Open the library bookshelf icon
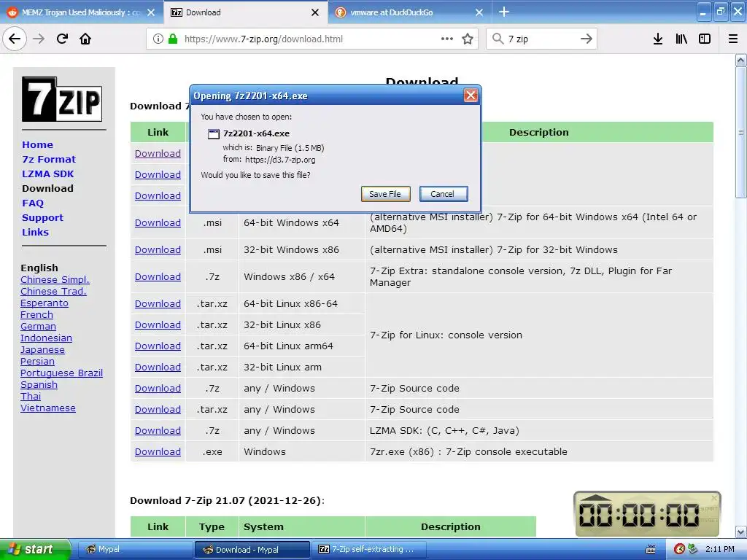 681,39
